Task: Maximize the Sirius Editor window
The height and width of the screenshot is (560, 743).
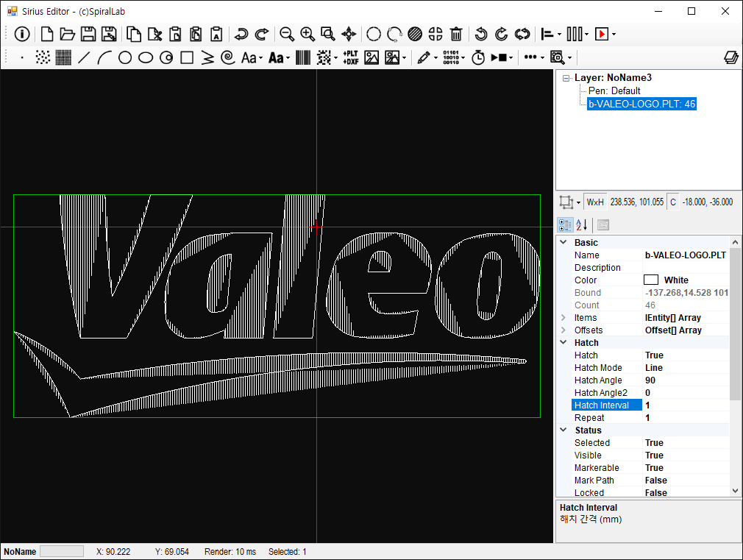Action: point(692,11)
